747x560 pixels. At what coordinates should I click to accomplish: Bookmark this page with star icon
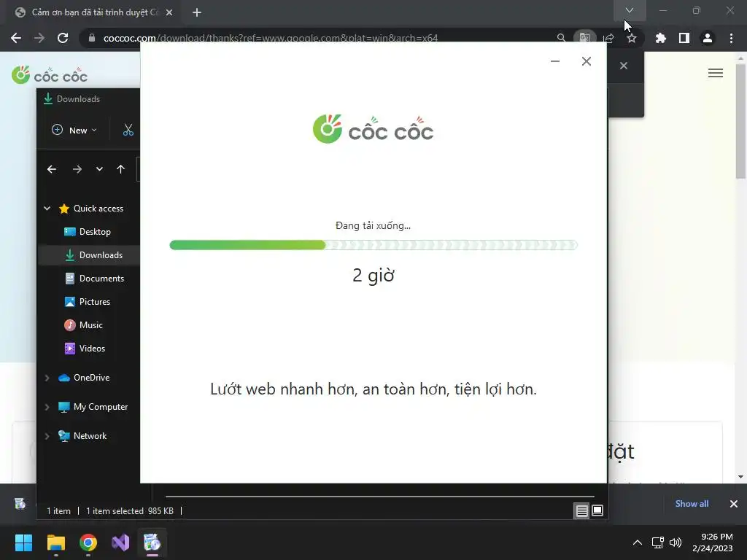(632, 38)
